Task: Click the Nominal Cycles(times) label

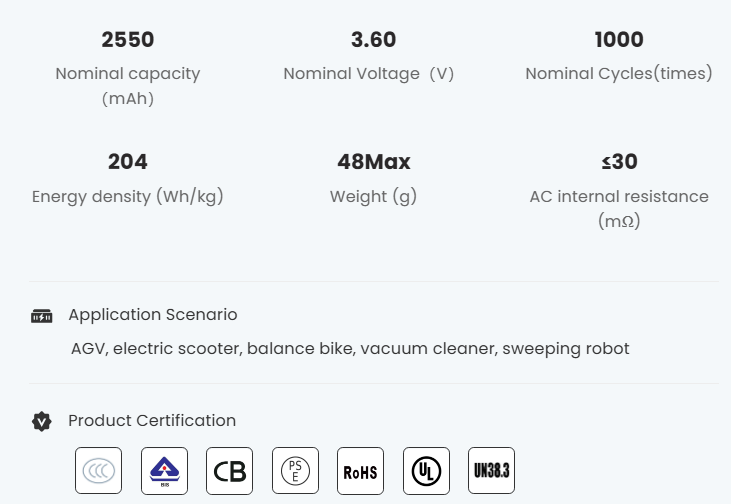Action: tap(619, 74)
